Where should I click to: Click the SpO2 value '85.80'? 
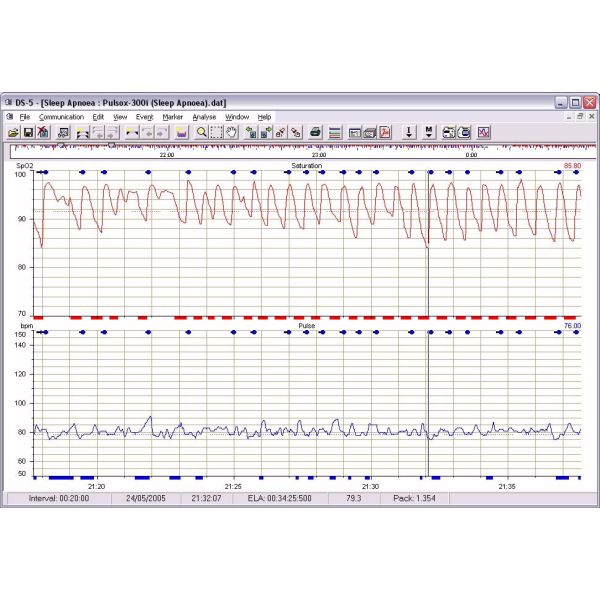(x=572, y=166)
